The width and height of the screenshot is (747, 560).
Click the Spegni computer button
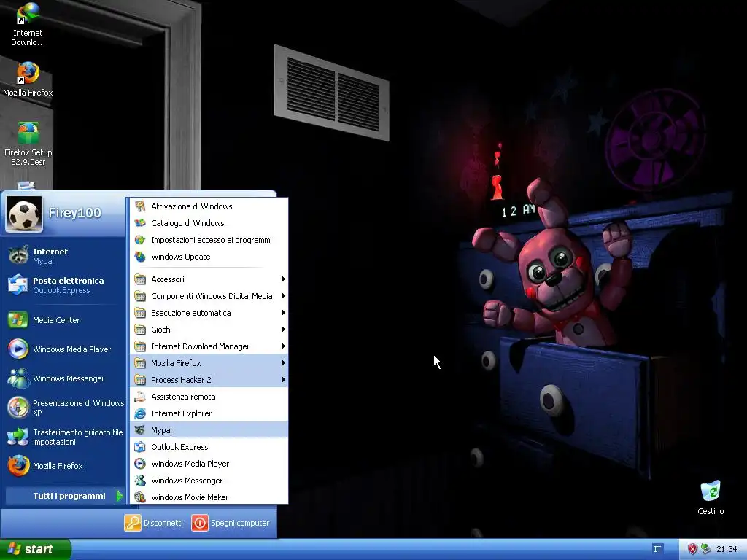click(x=231, y=523)
